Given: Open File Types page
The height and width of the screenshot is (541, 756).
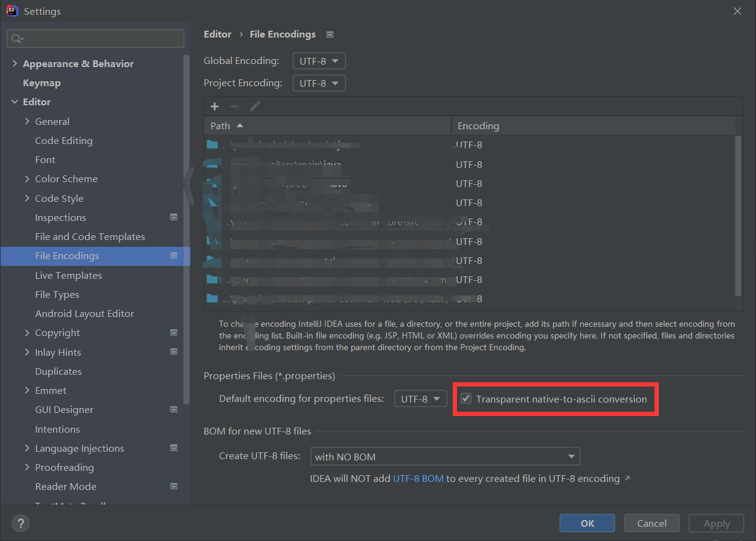Looking at the screenshot, I should [57, 294].
